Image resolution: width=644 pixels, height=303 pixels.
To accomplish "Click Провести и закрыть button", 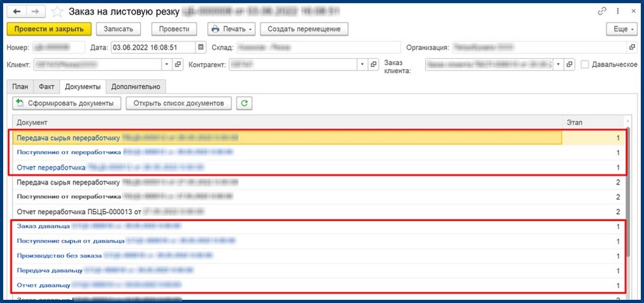I will pyautogui.click(x=49, y=29).
